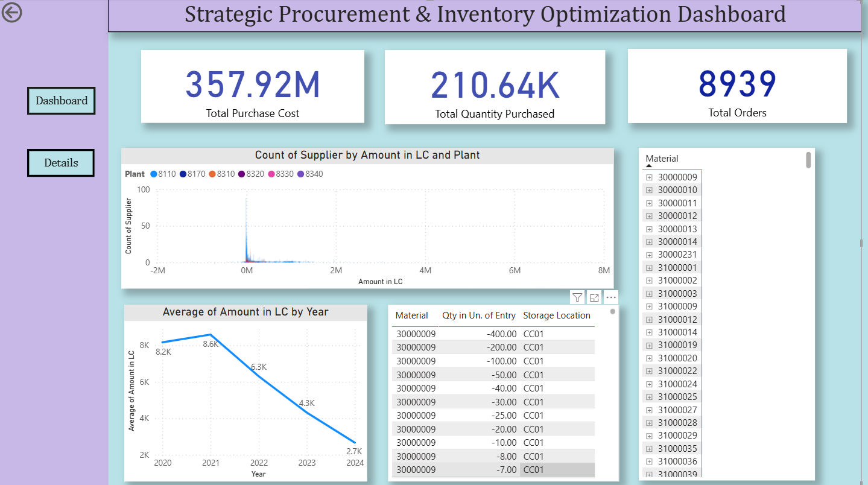868x485 pixels.
Task: Select plant 8330 legend marker
Action: (271, 174)
